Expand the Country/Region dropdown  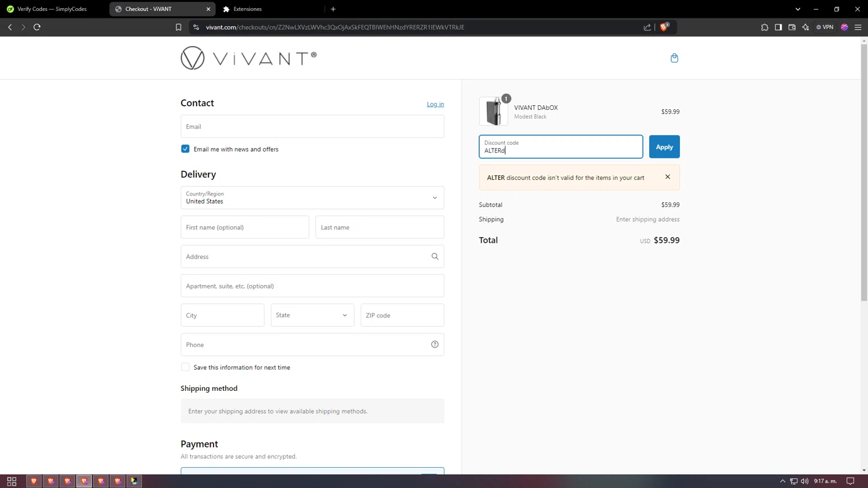click(x=312, y=198)
